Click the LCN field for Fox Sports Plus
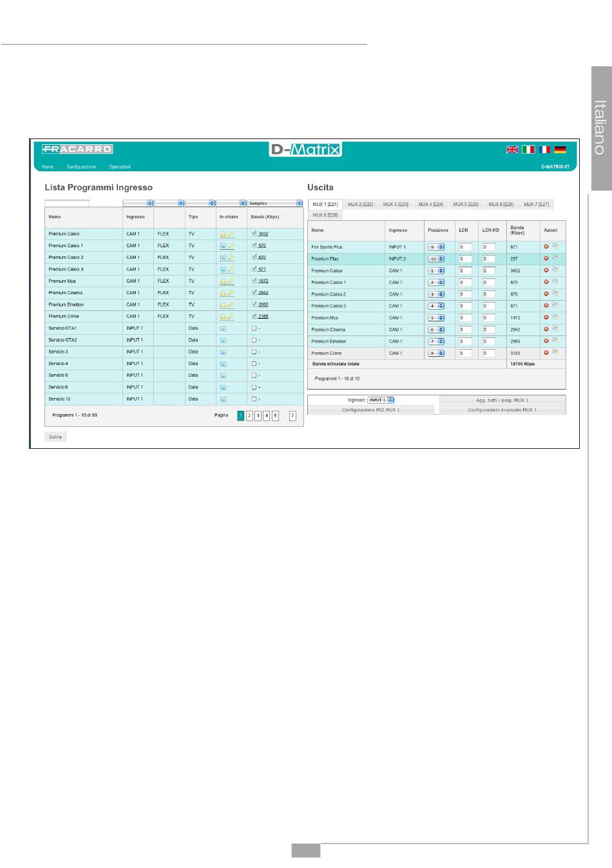The width and height of the screenshot is (612, 868). tap(465, 247)
